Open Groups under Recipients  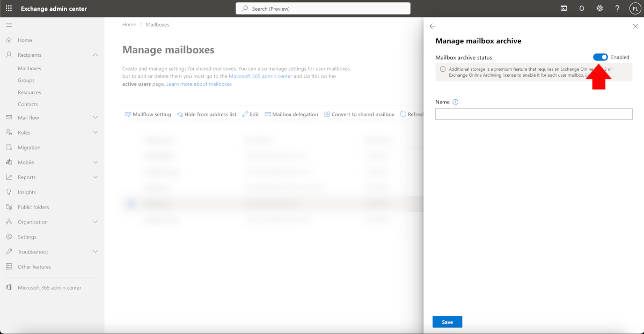26,80
